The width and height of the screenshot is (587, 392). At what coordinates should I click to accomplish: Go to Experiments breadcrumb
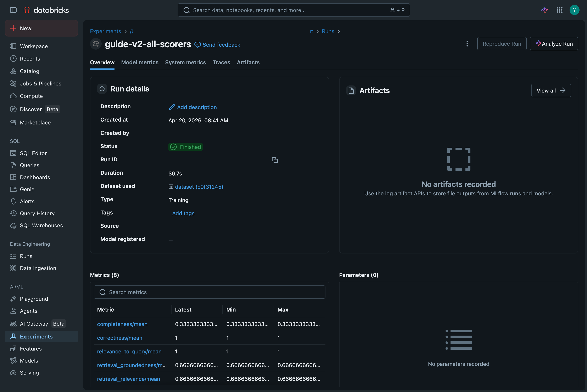point(106,31)
